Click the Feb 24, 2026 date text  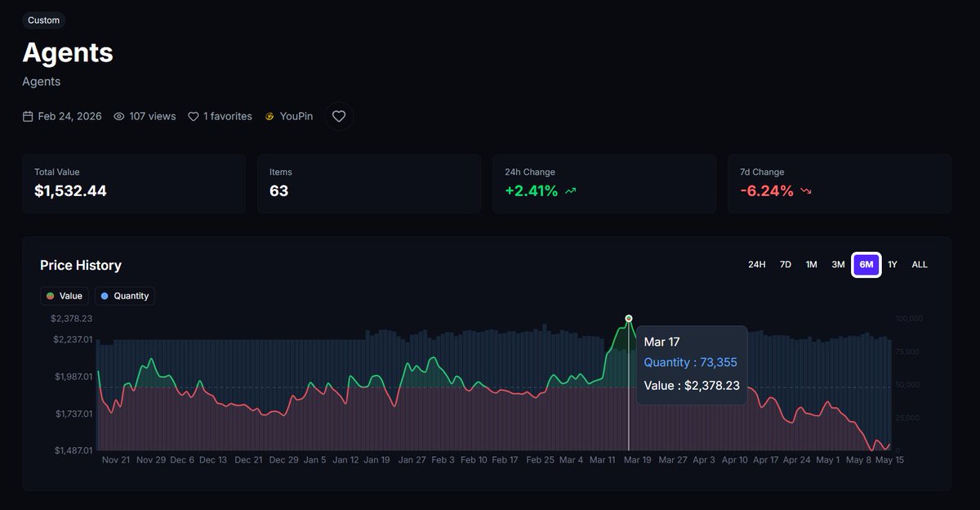[70, 116]
